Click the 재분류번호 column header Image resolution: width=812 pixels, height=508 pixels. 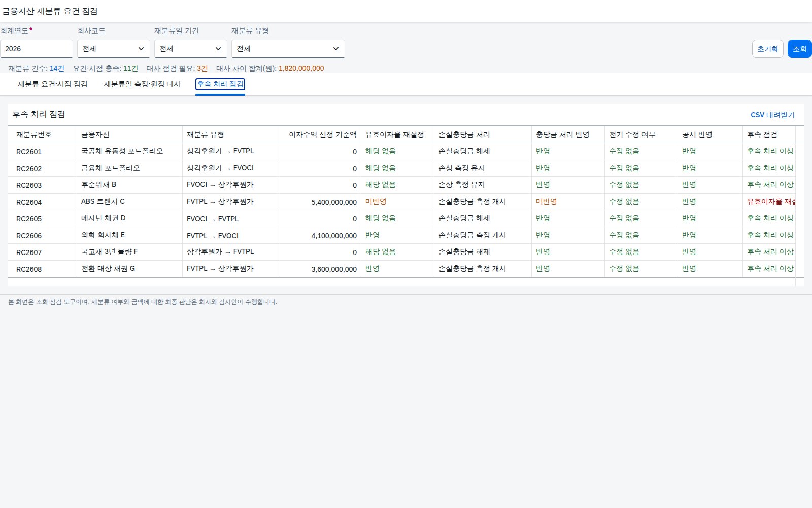coord(42,135)
